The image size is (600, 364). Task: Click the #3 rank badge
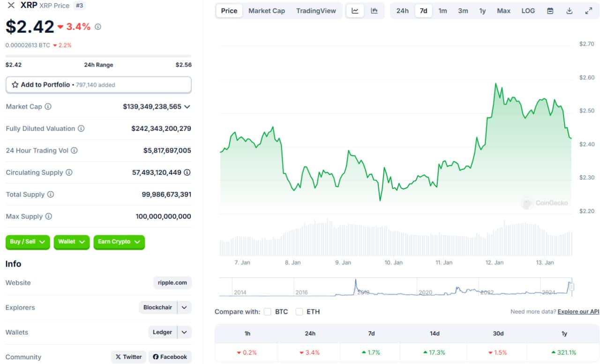(80, 6)
